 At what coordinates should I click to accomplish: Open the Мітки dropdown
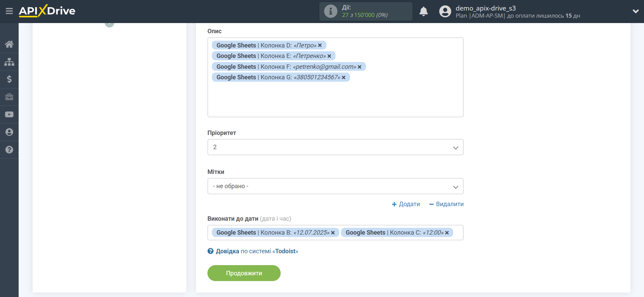[335, 186]
